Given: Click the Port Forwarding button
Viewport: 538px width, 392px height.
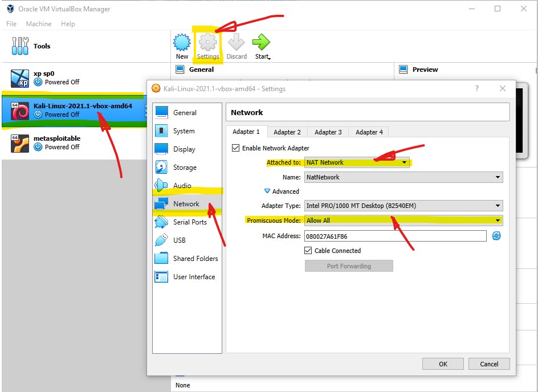Looking at the screenshot, I should tap(349, 266).
